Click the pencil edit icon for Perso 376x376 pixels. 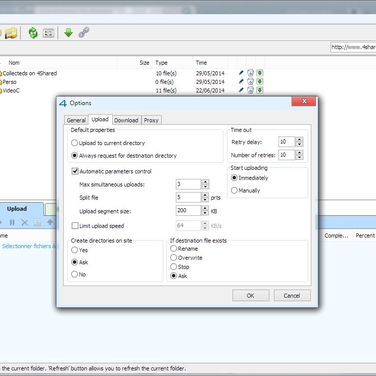(x=241, y=81)
